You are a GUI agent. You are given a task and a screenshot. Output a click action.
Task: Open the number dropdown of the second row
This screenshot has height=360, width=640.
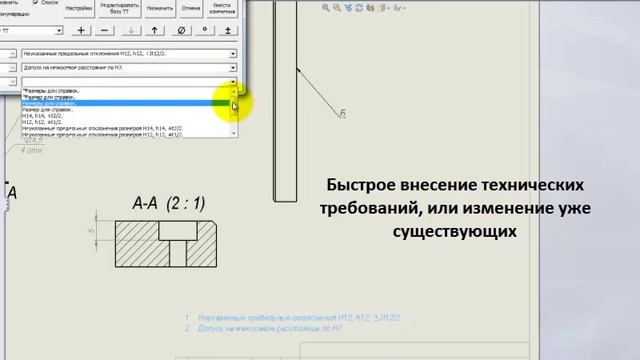[12, 67]
